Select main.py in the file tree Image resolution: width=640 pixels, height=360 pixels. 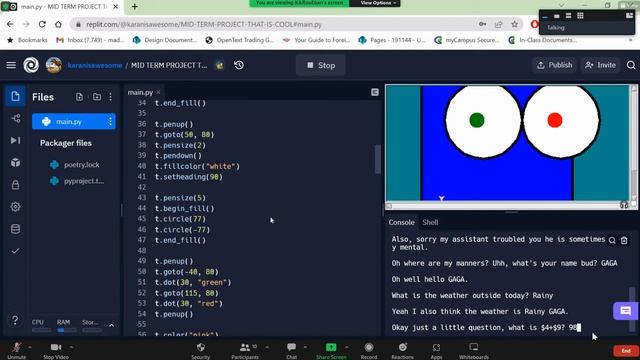click(x=74, y=121)
